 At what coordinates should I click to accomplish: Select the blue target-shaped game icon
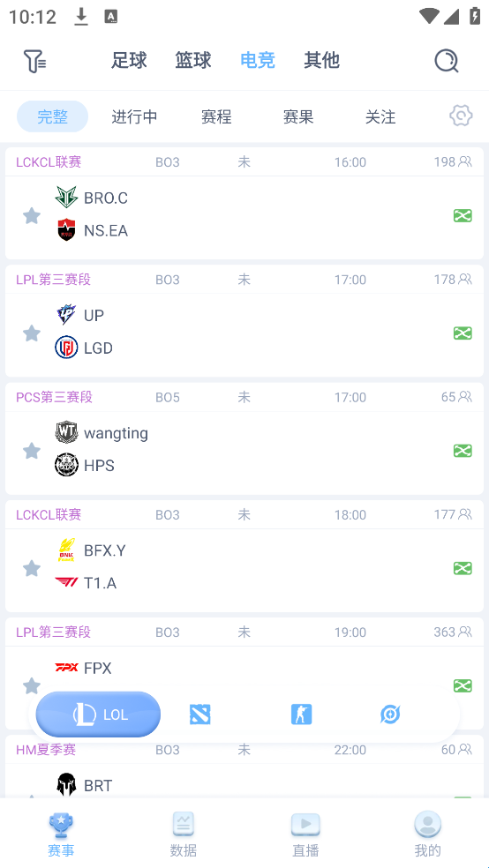[x=390, y=715]
